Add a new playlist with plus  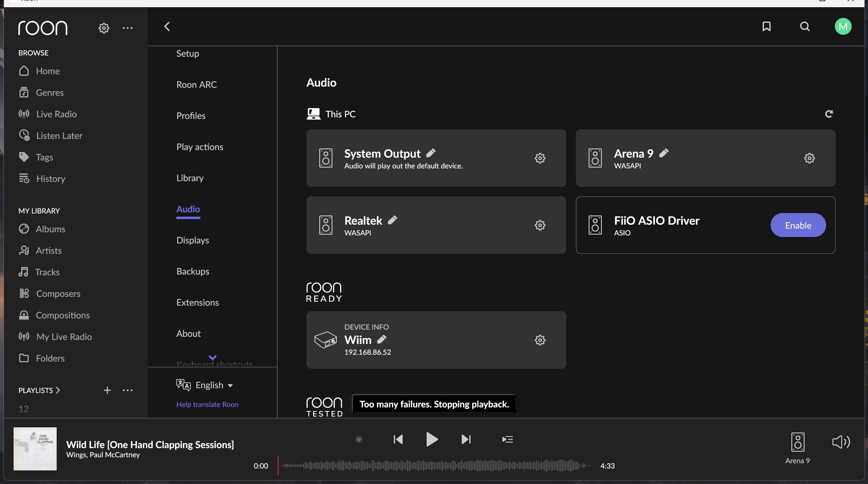[x=107, y=390]
